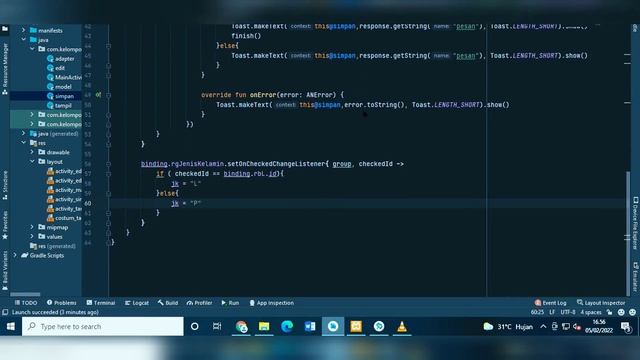Screen dimensions: 640x360
Task: Click the Windows taskbar search box
Action: pyautogui.click(x=102, y=327)
